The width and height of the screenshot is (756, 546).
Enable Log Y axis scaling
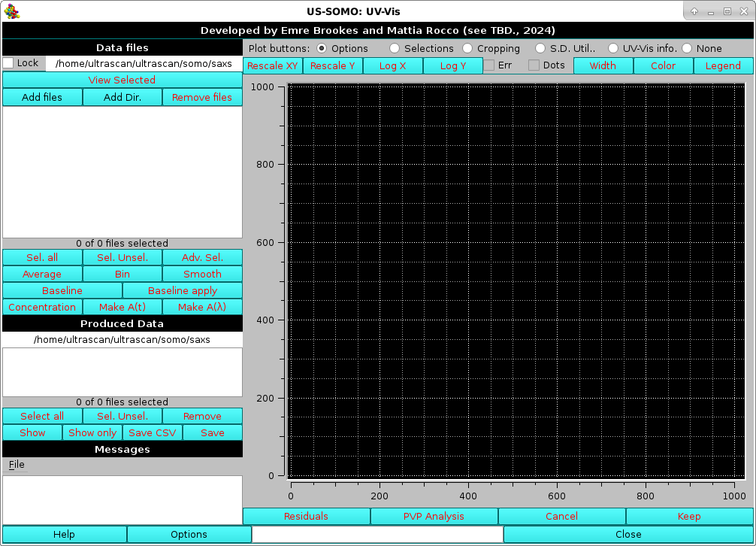point(452,65)
